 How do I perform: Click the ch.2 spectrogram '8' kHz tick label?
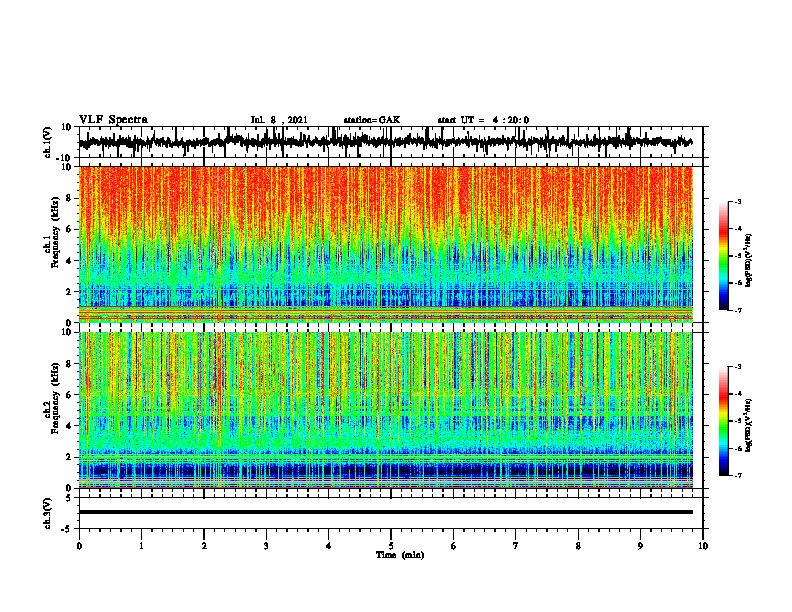pyautogui.click(x=70, y=364)
